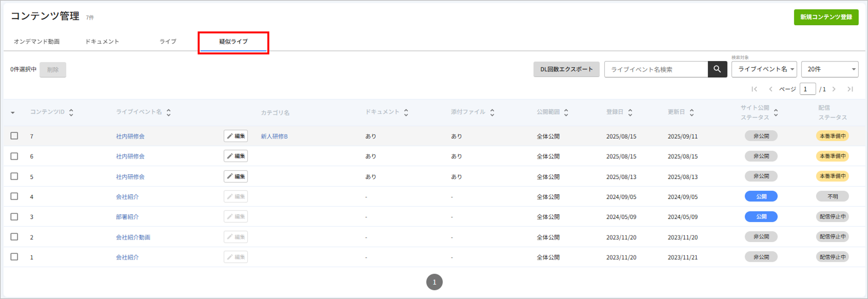The width and height of the screenshot is (868, 299).
Task: Click 公開 status badge in row 4
Action: (x=761, y=197)
